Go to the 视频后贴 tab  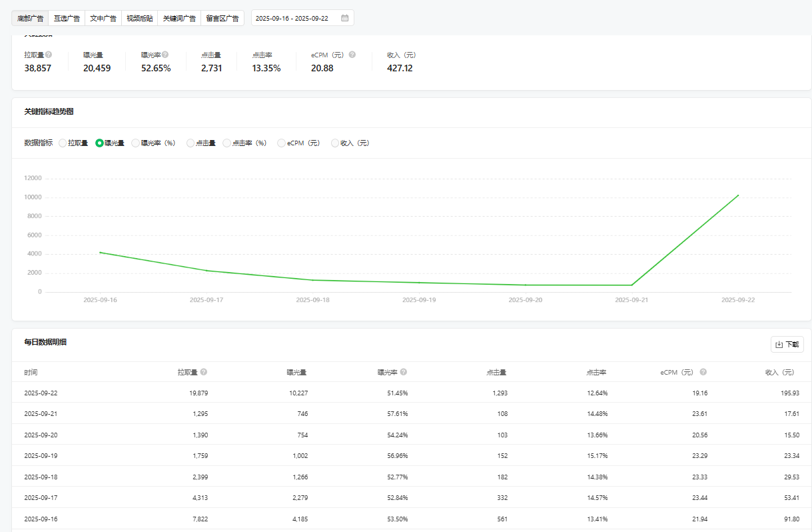(140, 18)
